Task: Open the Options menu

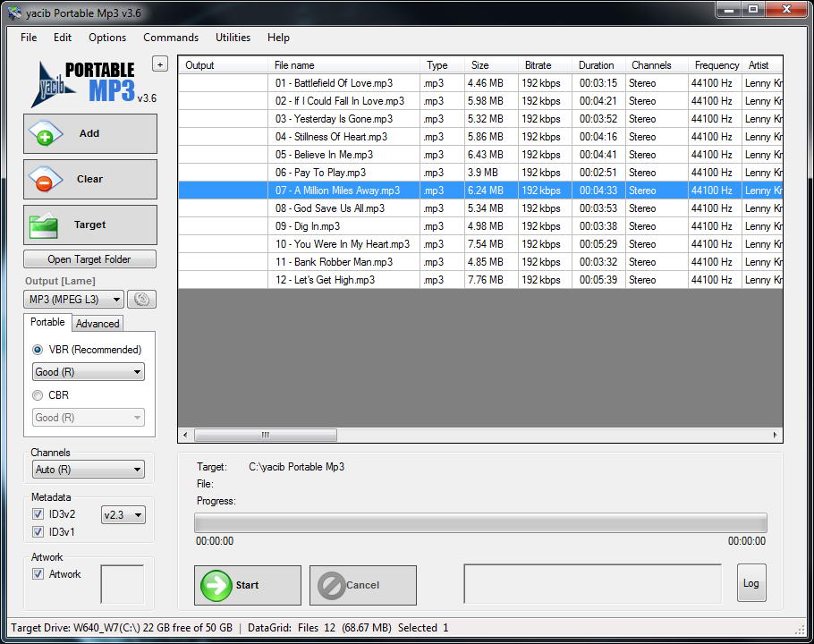Action: tap(107, 38)
